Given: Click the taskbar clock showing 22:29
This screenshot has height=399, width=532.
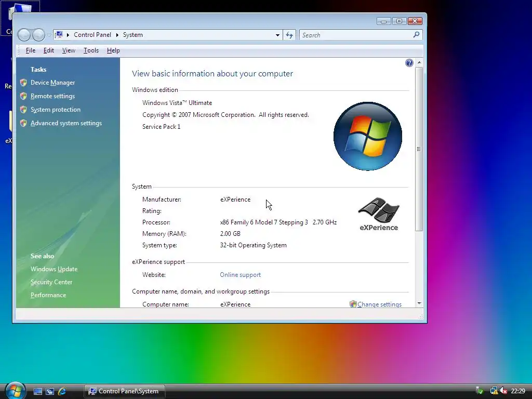Looking at the screenshot, I should (x=518, y=391).
